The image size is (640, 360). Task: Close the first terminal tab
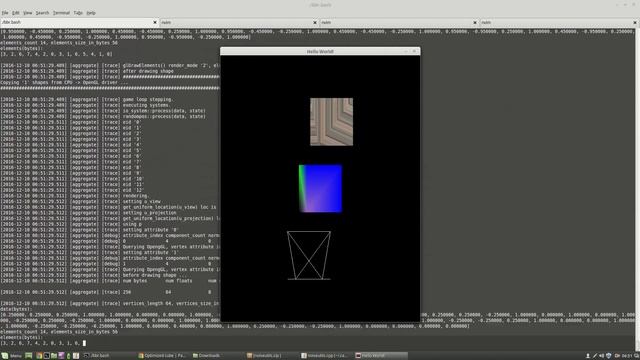(155, 22)
